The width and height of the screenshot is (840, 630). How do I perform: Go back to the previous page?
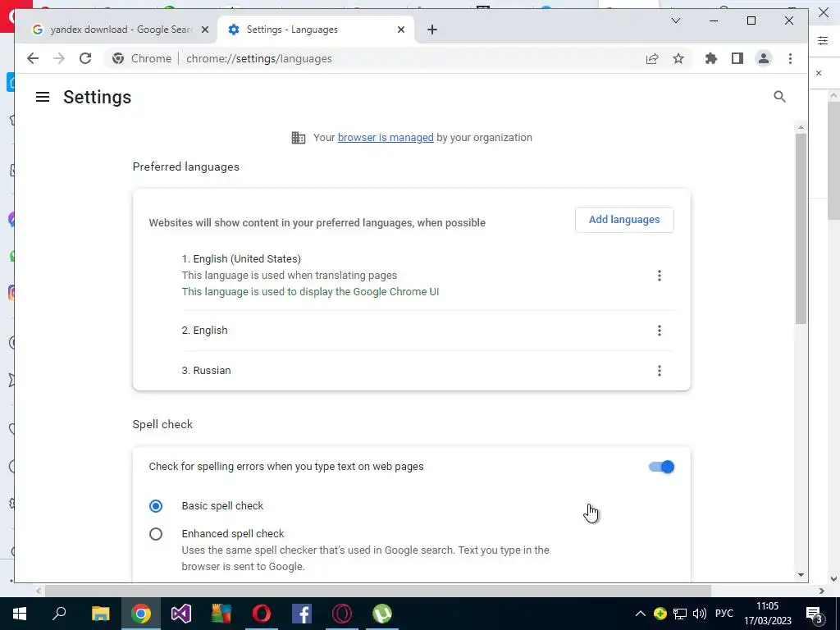pos(33,58)
